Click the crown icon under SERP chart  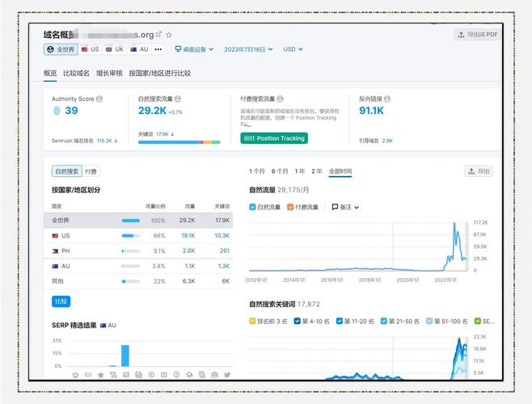tap(75, 375)
